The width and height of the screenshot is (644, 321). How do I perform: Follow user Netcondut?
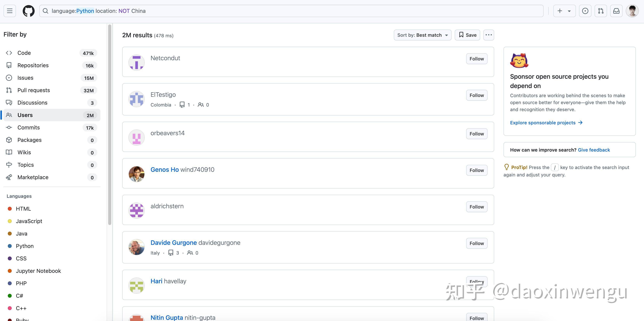click(x=476, y=59)
